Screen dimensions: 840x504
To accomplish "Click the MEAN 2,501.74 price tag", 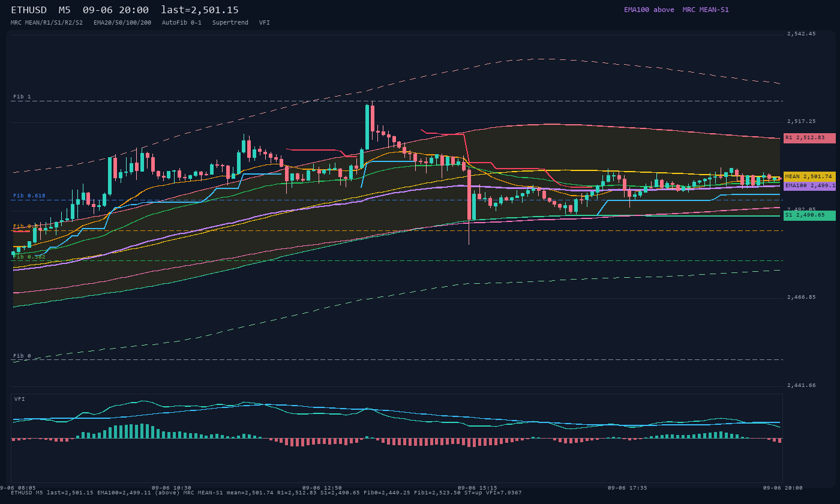I will (x=809, y=177).
